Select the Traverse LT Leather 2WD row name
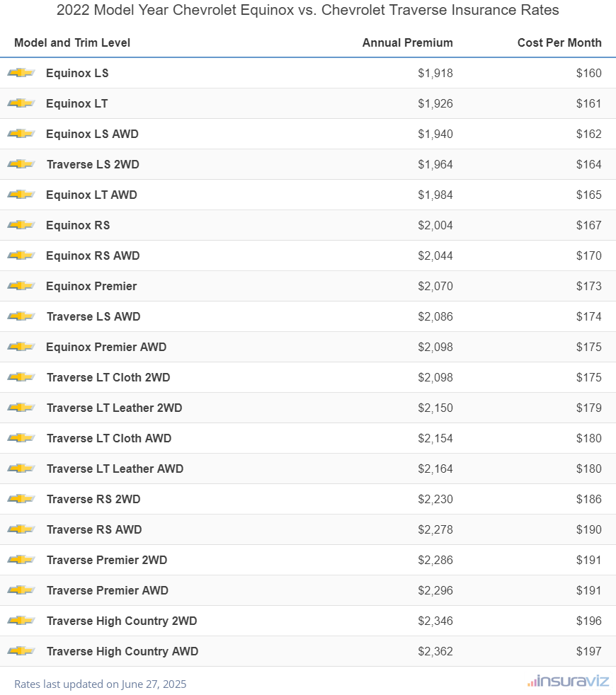 [x=115, y=408]
